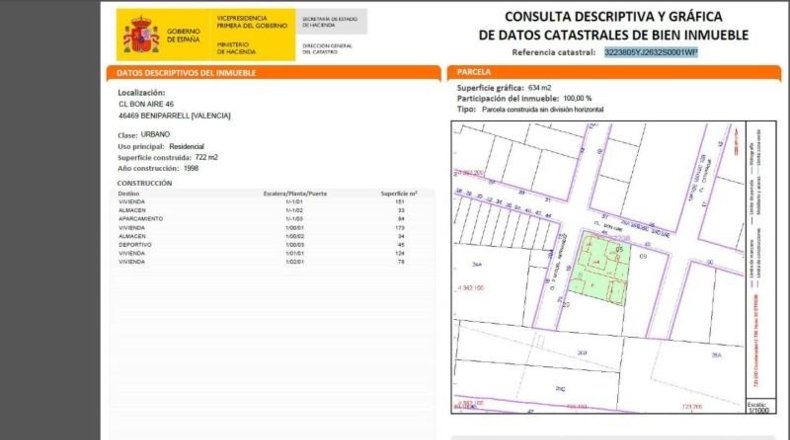Screen dimensions: 790x440
Task: Click the location code 1/01/01
Action: click(295, 254)
